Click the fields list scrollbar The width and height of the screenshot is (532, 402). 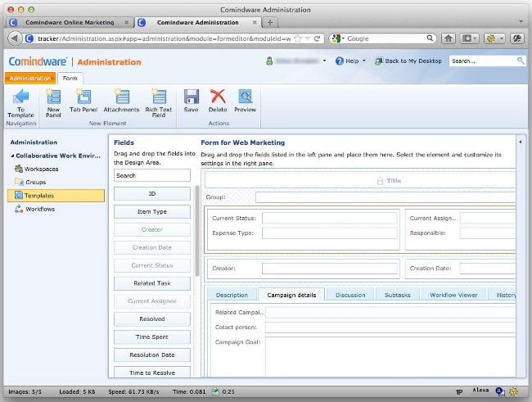(x=196, y=231)
